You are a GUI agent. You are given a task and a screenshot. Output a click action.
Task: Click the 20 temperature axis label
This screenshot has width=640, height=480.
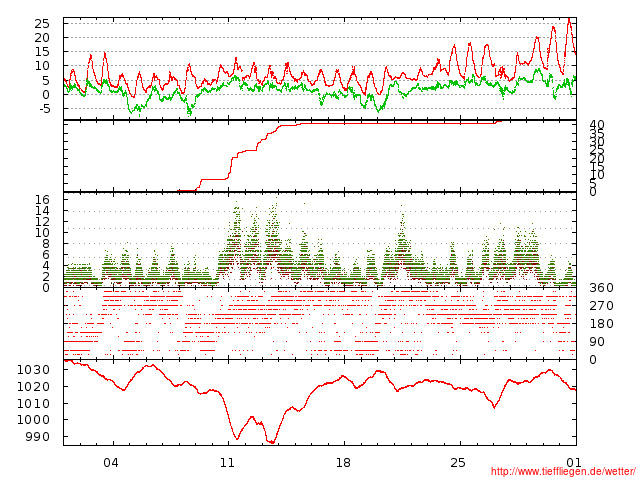pos(42,38)
